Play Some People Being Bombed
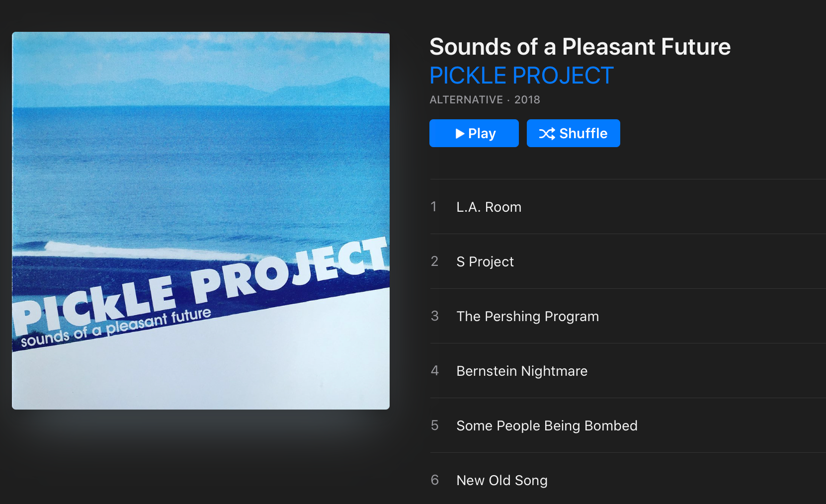 [547, 425]
